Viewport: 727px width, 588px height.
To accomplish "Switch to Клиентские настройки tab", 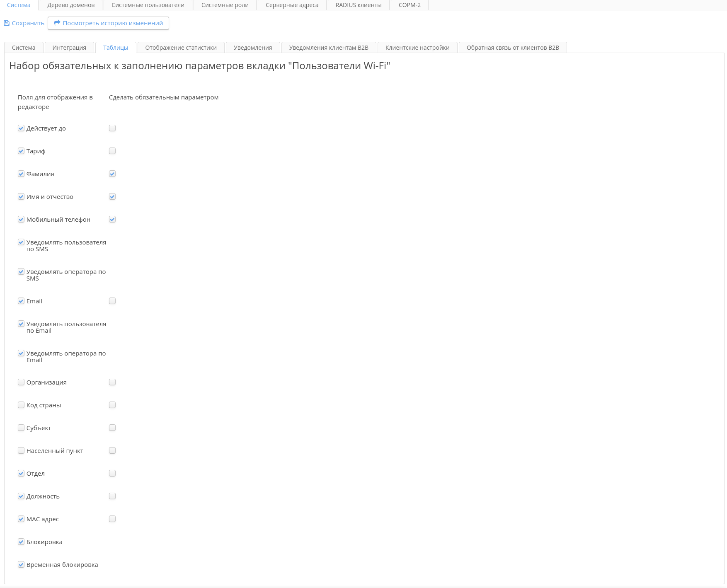I will tap(417, 48).
